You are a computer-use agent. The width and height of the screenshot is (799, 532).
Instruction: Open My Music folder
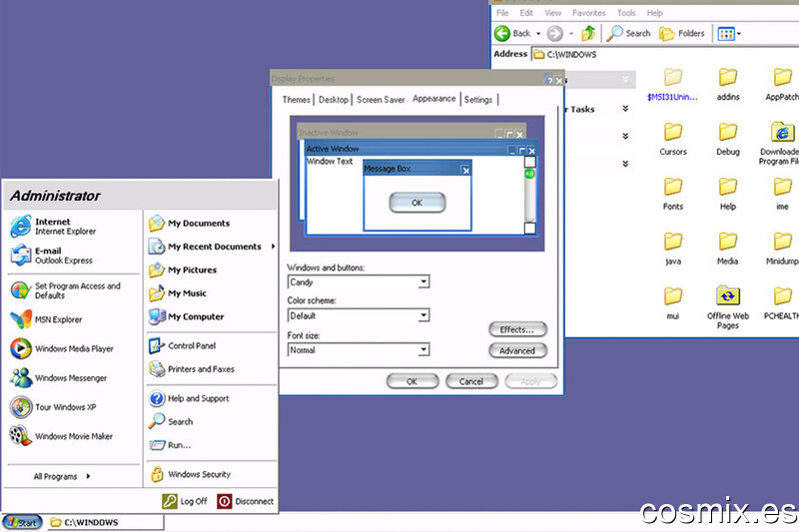178,293
